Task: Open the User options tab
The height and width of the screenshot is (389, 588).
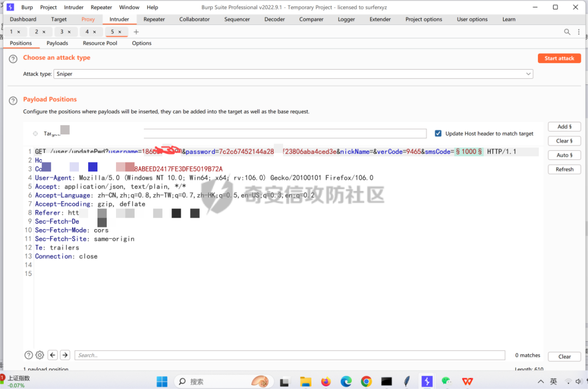Action: click(472, 19)
